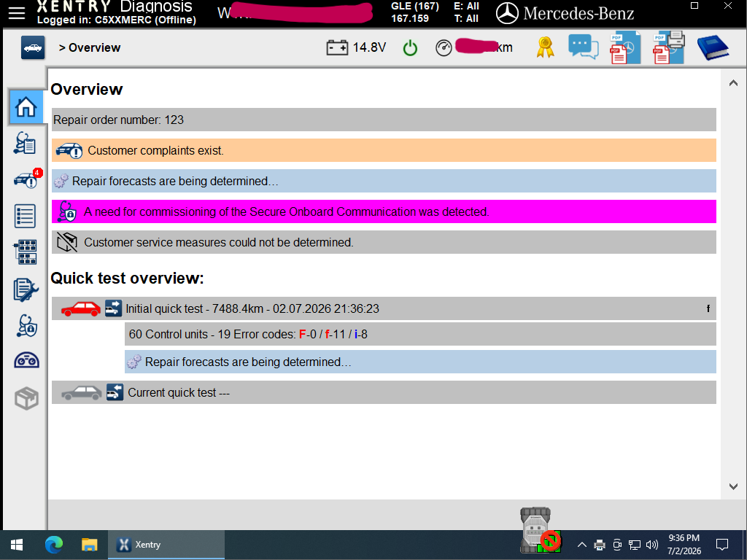Click the 60 Control units error codes row
The width and height of the screenshot is (747, 560).
[420, 334]
